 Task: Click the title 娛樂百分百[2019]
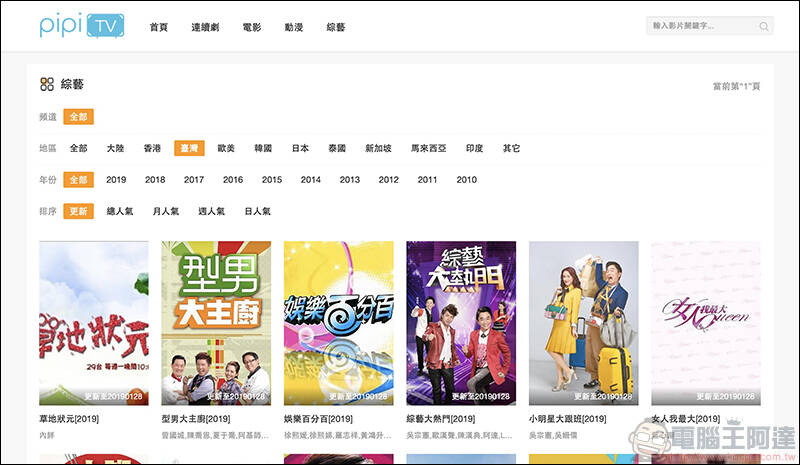(318, 419)
